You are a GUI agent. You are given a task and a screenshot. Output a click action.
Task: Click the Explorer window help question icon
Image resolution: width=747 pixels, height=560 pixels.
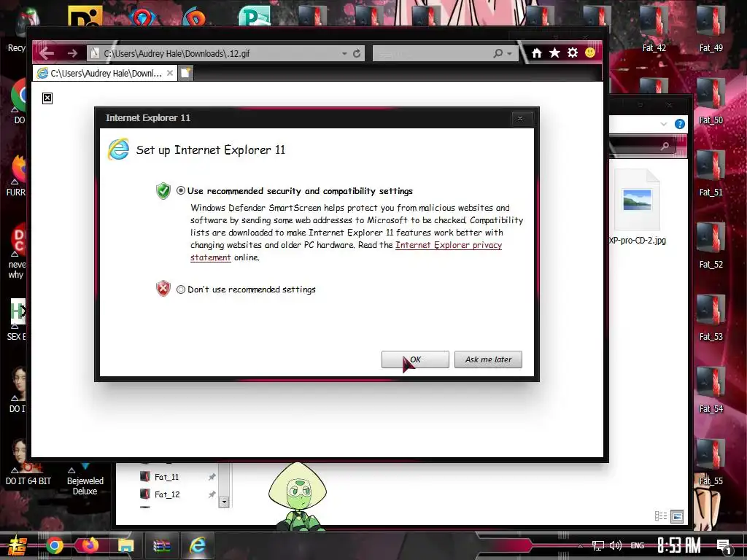click(x=680, y=124)
